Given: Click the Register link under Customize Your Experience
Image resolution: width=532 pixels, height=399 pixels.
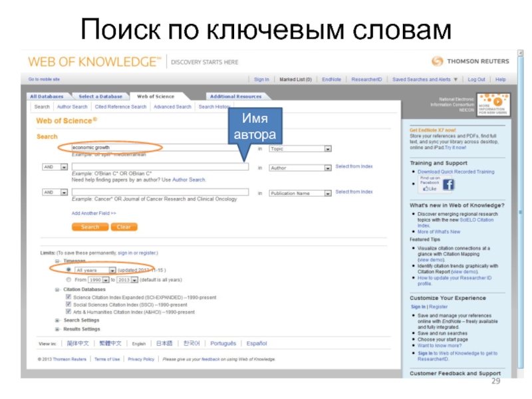Looking at the screenshot, I should coord(438,307).
